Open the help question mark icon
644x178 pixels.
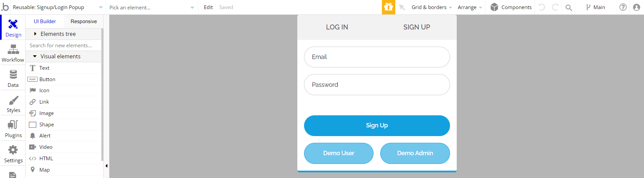coord(623,7)
